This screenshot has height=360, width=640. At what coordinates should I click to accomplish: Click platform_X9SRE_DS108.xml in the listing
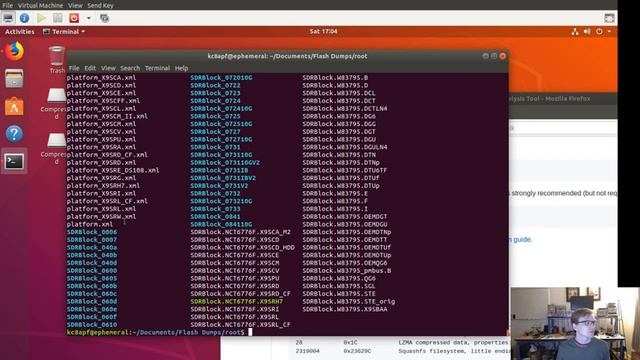click(113, 170)
